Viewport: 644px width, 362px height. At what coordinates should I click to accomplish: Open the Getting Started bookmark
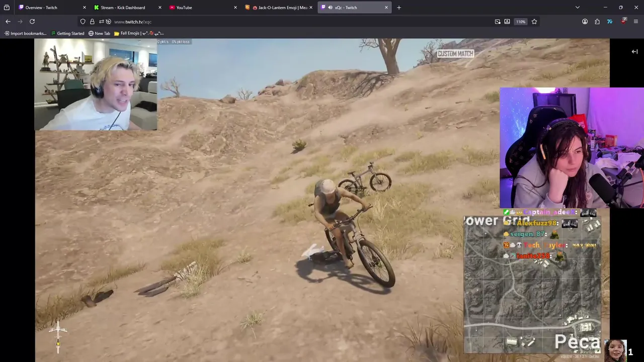(x=67, y=33)
